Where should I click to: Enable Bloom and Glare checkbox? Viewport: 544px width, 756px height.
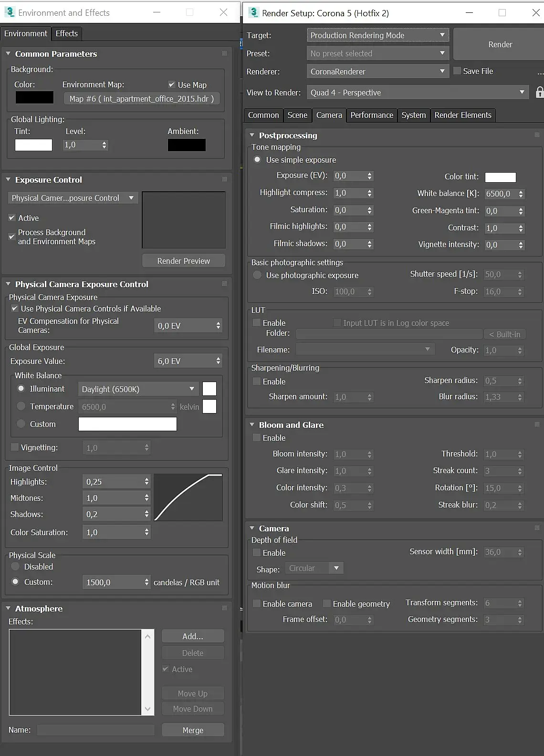pyautogui.click(x=257, y=438)
